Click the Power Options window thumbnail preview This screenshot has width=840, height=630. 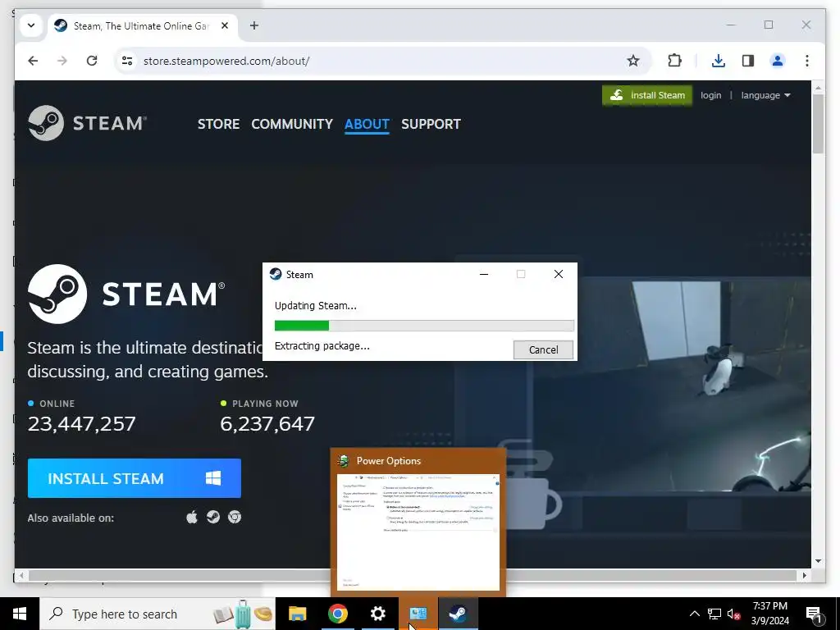418,532
